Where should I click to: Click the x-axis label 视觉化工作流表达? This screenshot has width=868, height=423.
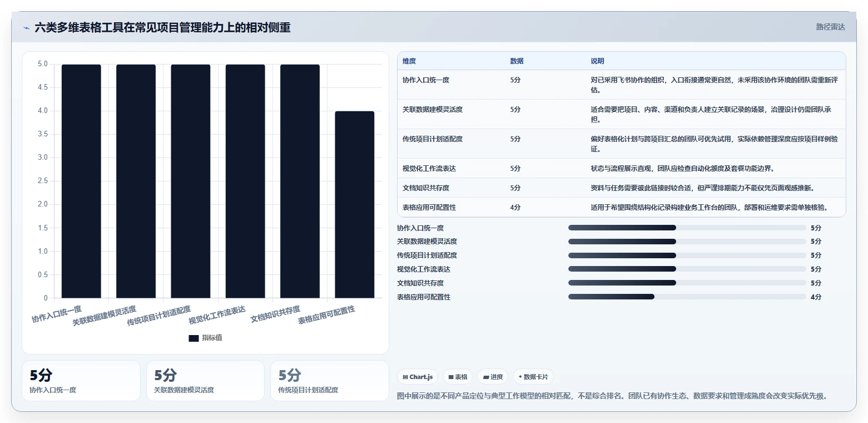(217, 314)
